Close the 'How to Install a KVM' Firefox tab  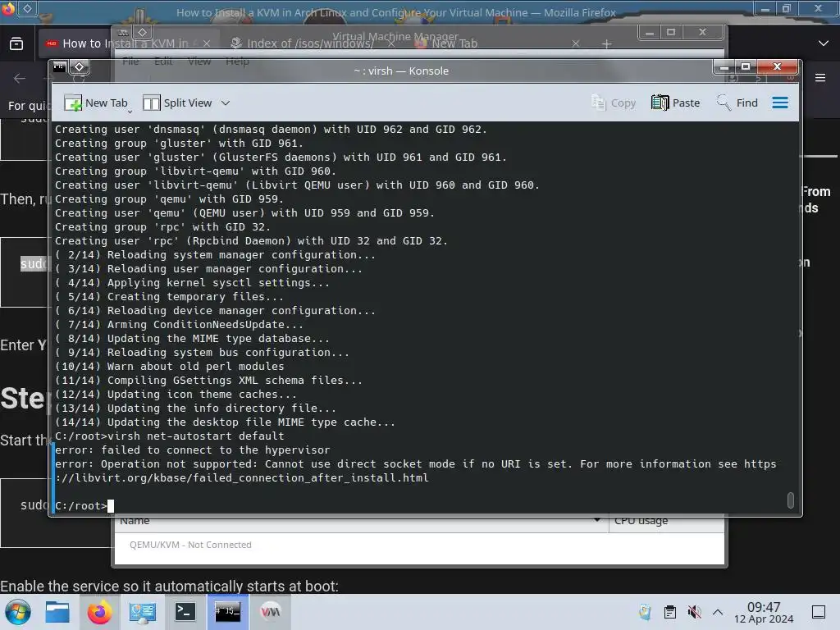click(x=207, y=43)
